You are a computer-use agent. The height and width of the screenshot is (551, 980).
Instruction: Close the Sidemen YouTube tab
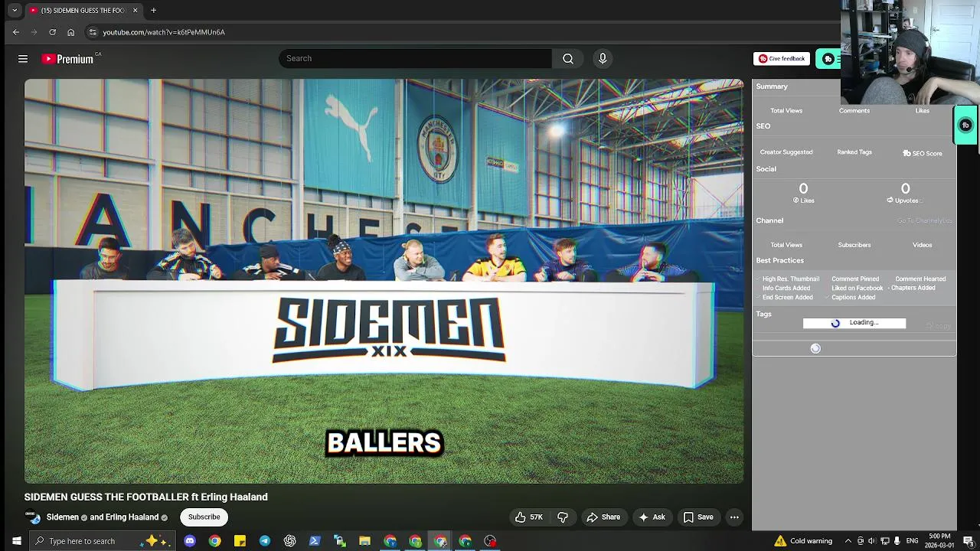tap(136, 10)
